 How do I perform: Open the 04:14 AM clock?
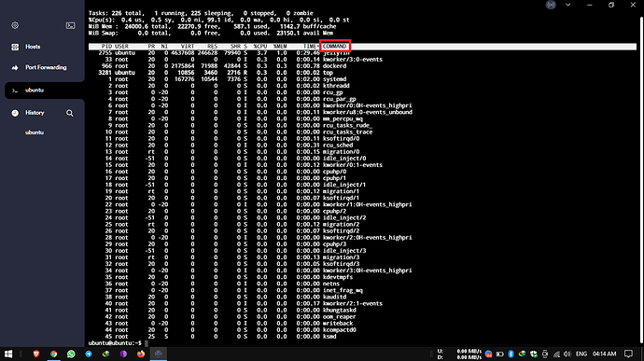coord(604,354)
